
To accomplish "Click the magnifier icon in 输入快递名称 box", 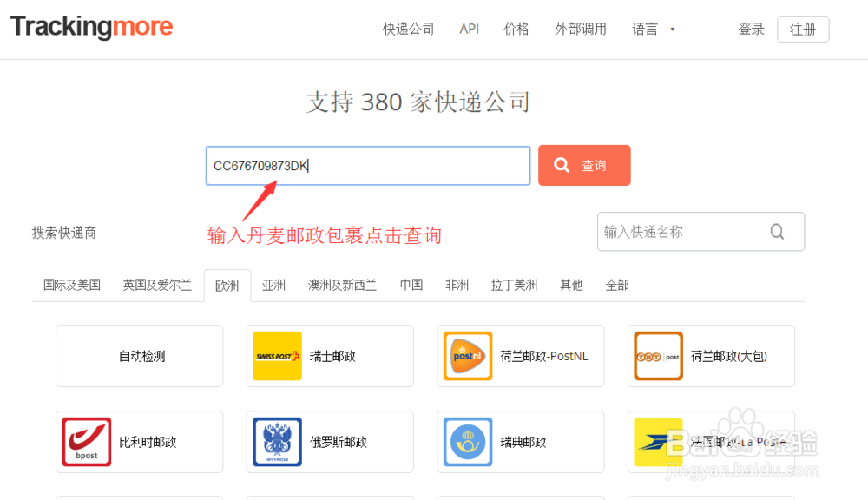I will (x=776, y=232).
